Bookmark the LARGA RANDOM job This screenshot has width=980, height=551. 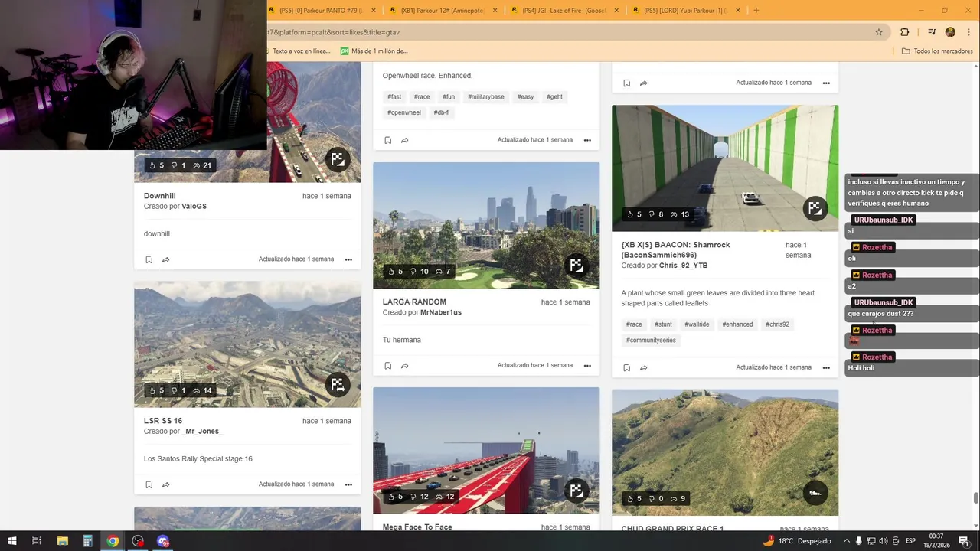[387, 366]
